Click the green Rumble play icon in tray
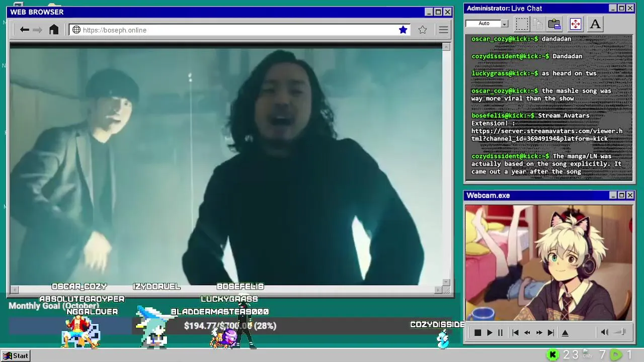644x362 pixels. tap(616, 355)
